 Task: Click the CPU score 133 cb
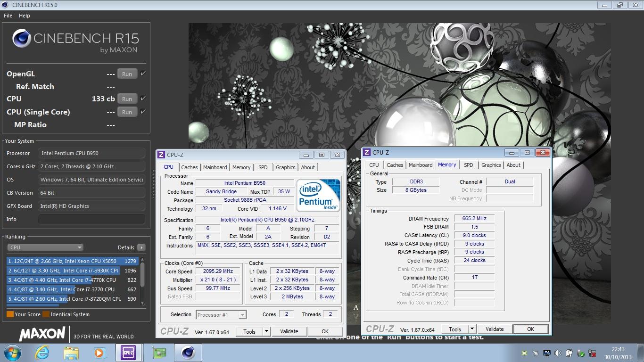(103, 99)
